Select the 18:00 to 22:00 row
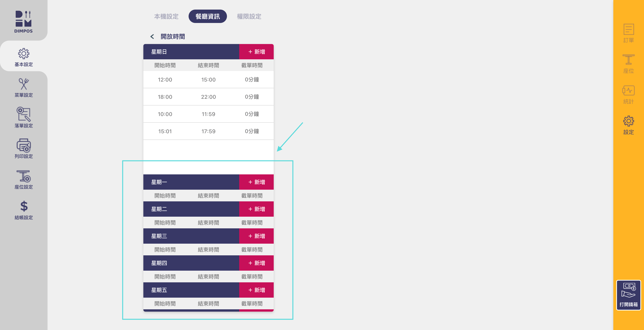The height and width of the screenshot is (330, 644). [208, 97]
